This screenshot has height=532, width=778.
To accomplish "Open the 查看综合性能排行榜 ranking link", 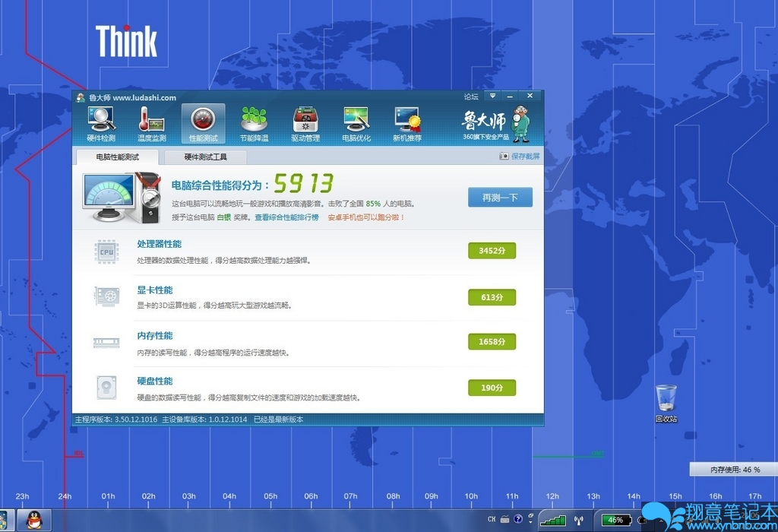I will (286, 217).
